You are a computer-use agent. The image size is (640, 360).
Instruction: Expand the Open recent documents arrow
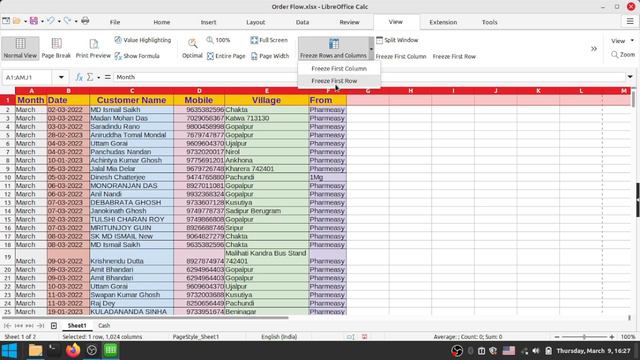coord(25,21)
